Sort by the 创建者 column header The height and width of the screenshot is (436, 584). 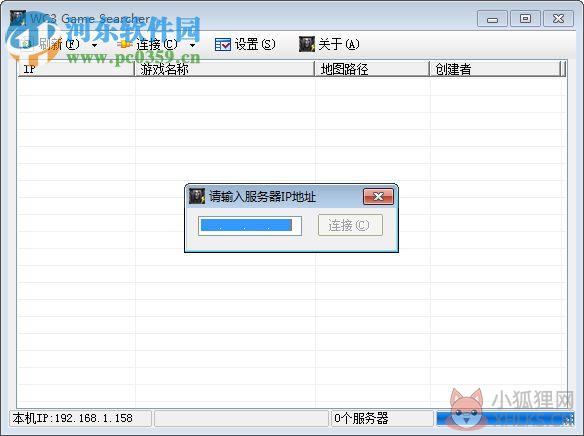(495, 69)
